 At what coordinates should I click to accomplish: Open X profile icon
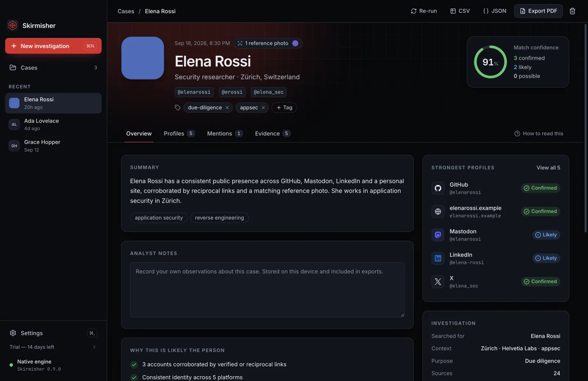[x=438, y=282]
